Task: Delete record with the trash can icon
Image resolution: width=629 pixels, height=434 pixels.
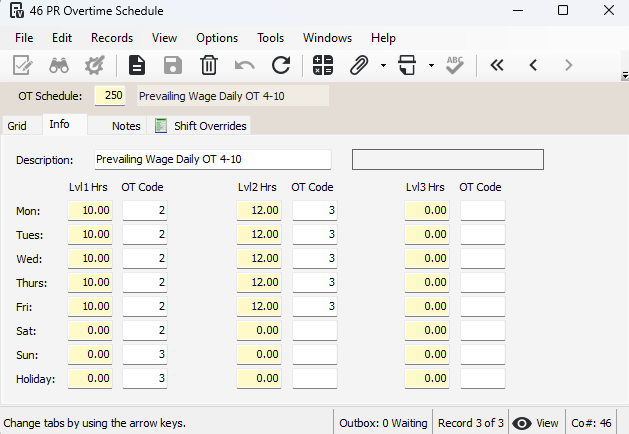Action: point(209,65)
